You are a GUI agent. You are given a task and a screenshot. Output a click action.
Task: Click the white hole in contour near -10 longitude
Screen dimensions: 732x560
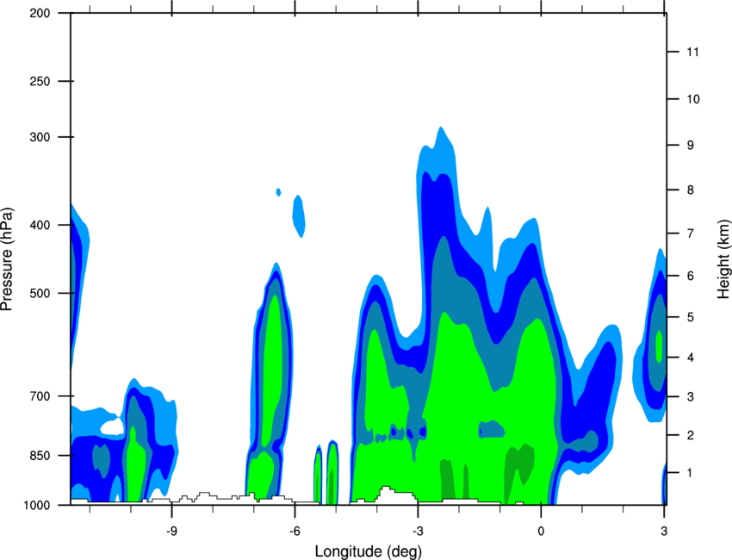(x=113, y=426)
